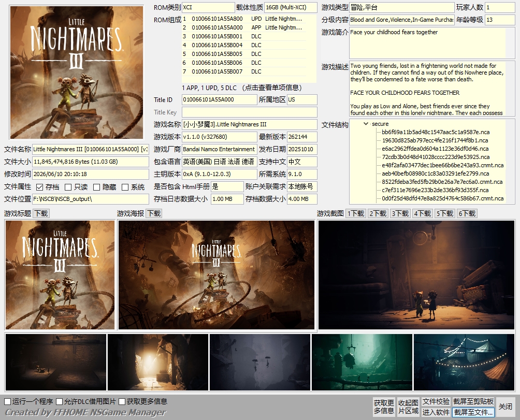Click the 6下载 screenshot button
The height and width of the screenshot is (420, 520).
(467, 213)
